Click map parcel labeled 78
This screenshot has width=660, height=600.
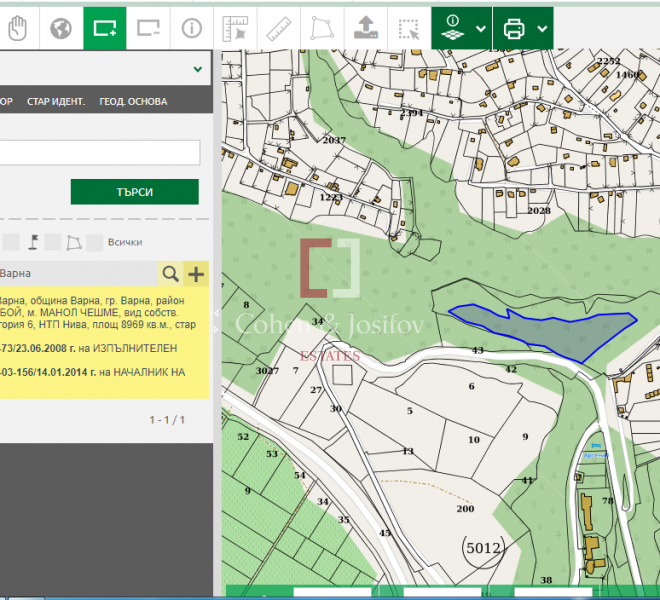pyautogui.click(x=608, y=500)
